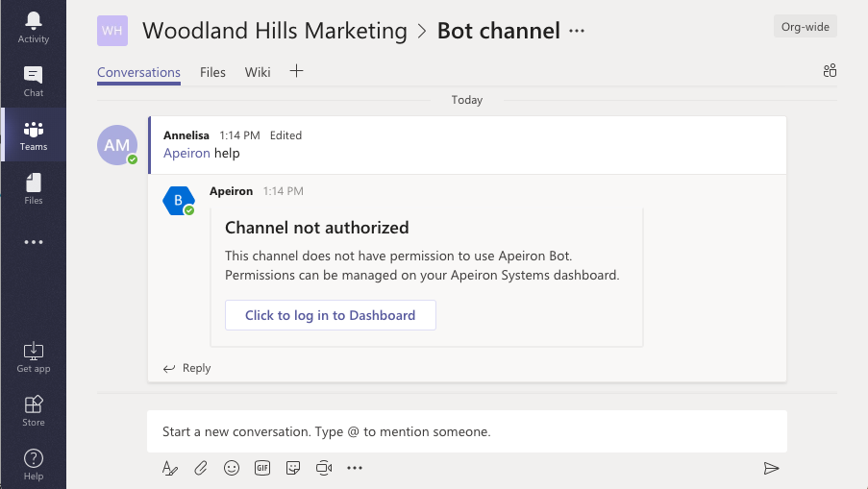This screenshot has height=489, width=868.
Task: Start a Meet now video call
Action: pos(324,468)
